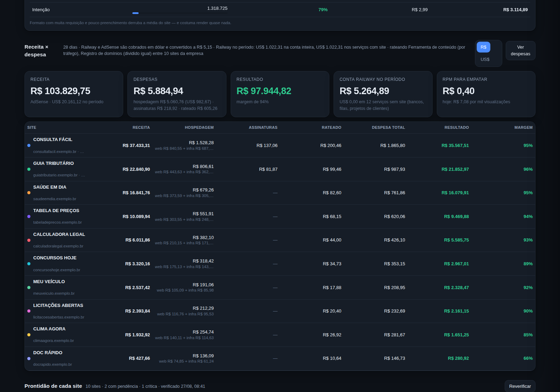This screenshot has height=392, width=560.
Task: Click saudeemdia.exemplo.br domain text
Action: pos(55,199)
